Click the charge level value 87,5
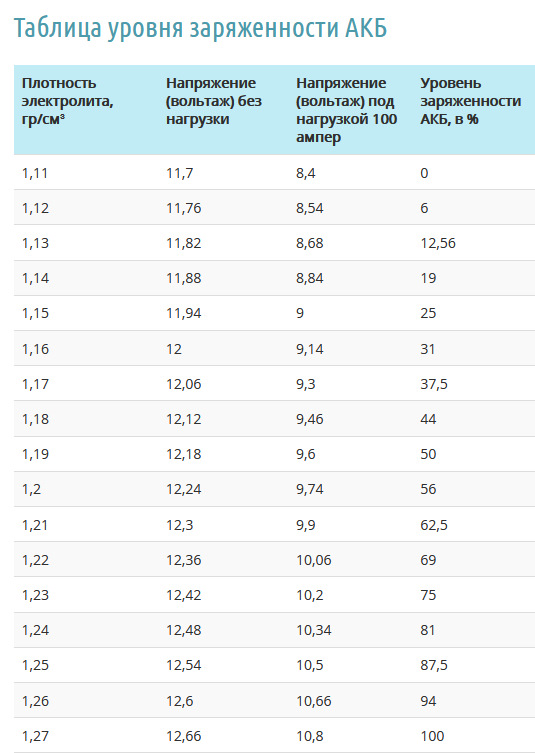The height and width of the screenshot is (753, 535). tap(434, 665)
